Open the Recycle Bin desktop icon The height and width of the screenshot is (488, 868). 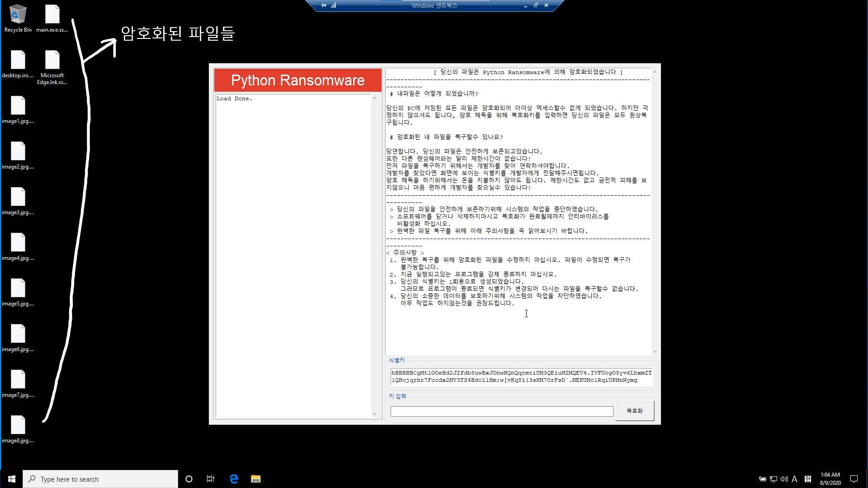point(18,15)
